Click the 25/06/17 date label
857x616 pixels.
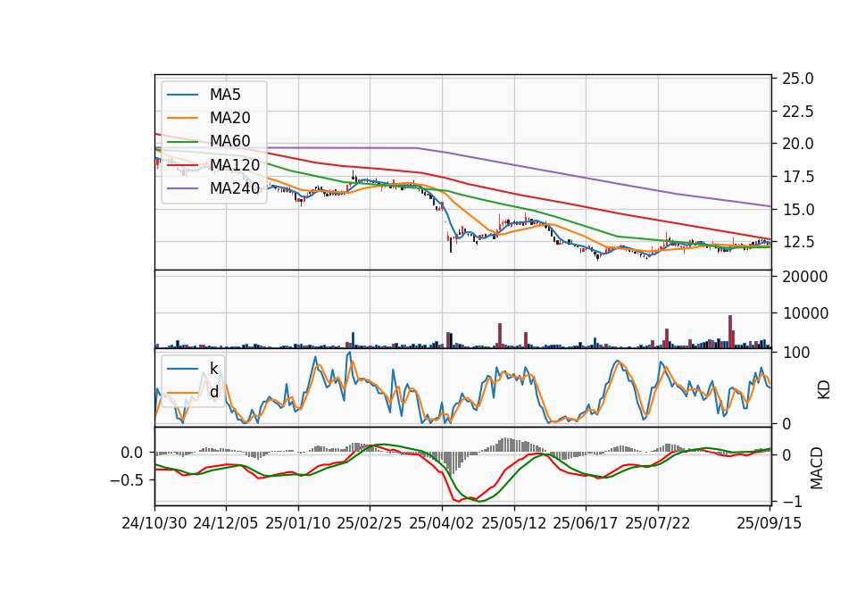coord(586,523)
